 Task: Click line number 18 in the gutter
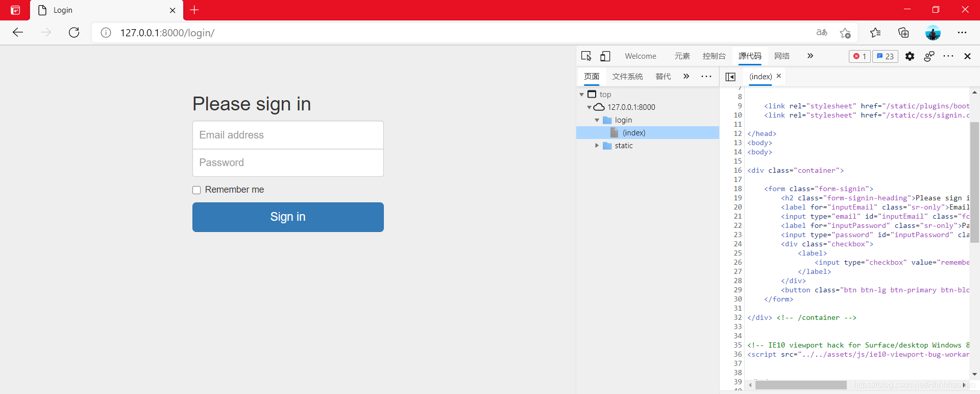[x=738, y=189]
